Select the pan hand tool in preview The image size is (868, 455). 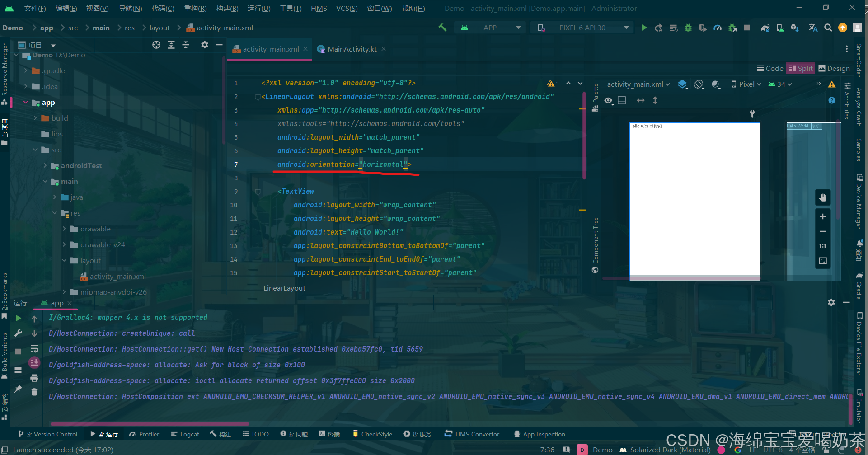823,197
